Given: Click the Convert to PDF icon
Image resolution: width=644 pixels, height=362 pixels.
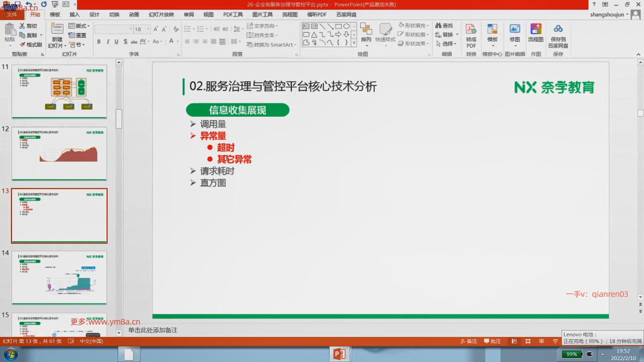Looking at the screenshot, I should point(471,29).
